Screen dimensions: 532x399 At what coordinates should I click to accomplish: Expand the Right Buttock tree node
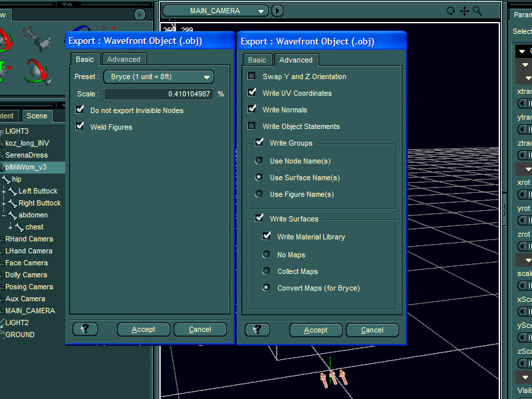(x=3, y=203)
